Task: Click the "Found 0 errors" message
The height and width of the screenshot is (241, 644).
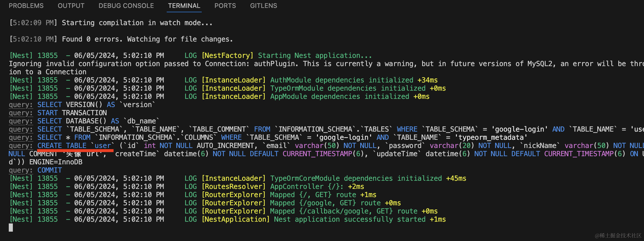Action: click(x=147, y=39)
